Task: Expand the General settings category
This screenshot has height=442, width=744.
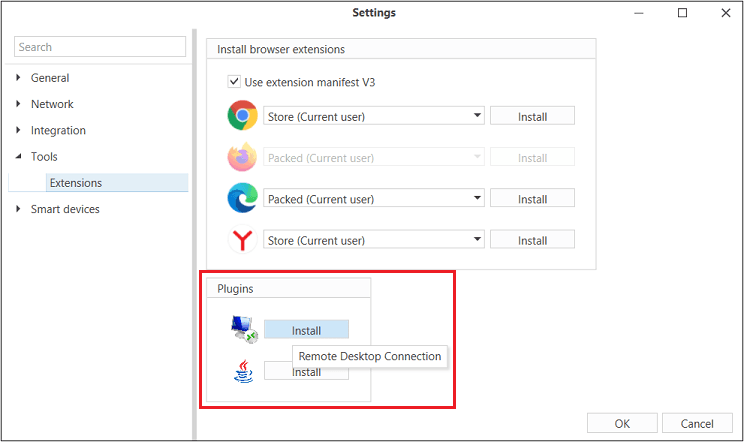Action: tap(19, 78)
